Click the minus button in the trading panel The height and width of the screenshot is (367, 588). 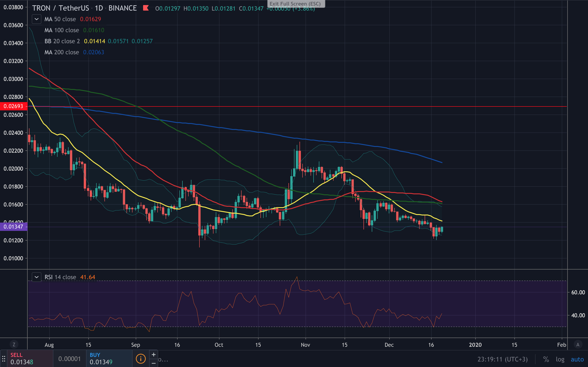pyautogui.click(x=154, y=363)
